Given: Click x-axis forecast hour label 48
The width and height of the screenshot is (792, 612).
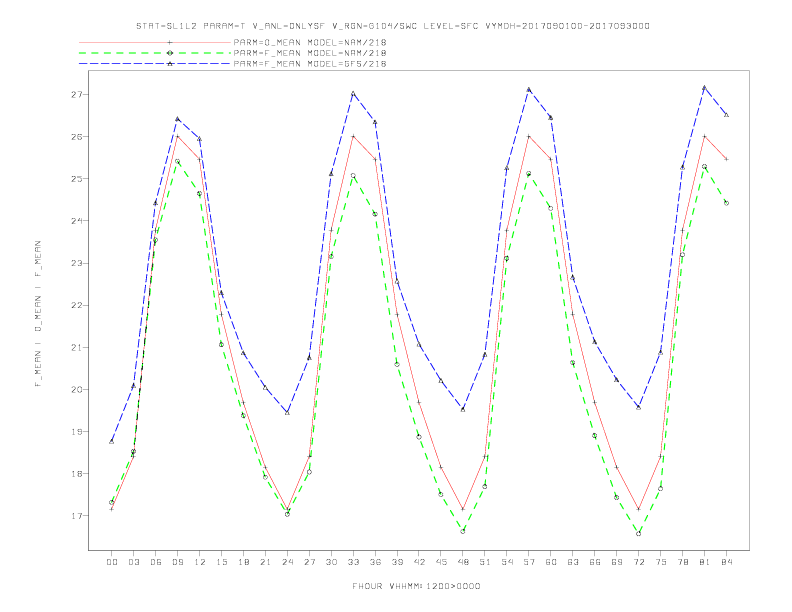Looking at the screenshot, I should tap(463, 562).
